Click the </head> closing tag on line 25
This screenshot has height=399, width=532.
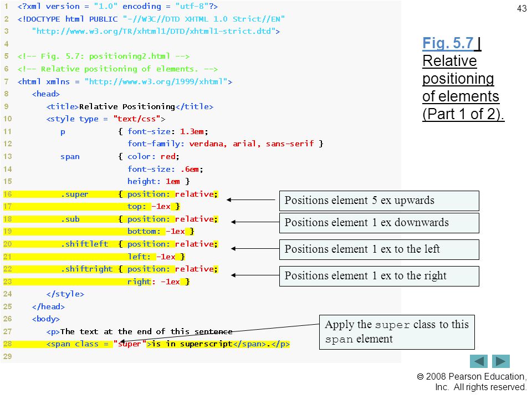click(48, 306)
